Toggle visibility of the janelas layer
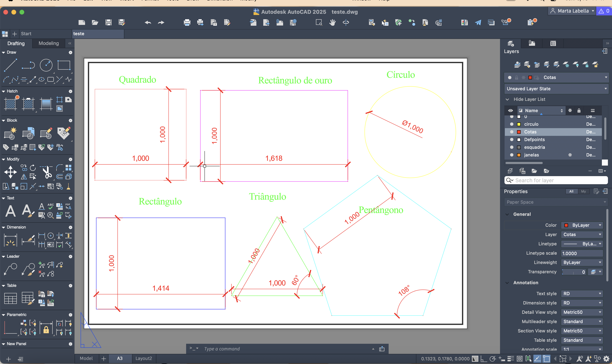The height and width of the screenshot is (364, 612). [512, 155]
